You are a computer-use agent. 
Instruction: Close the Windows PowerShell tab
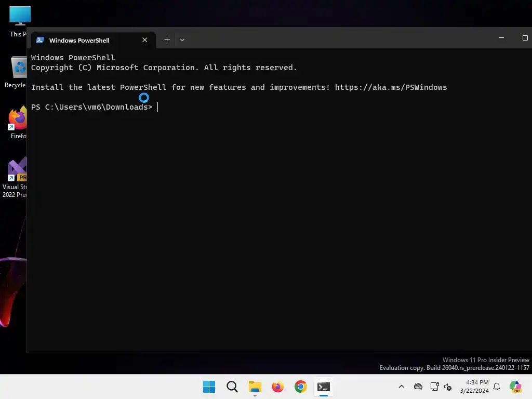(145, 40)
